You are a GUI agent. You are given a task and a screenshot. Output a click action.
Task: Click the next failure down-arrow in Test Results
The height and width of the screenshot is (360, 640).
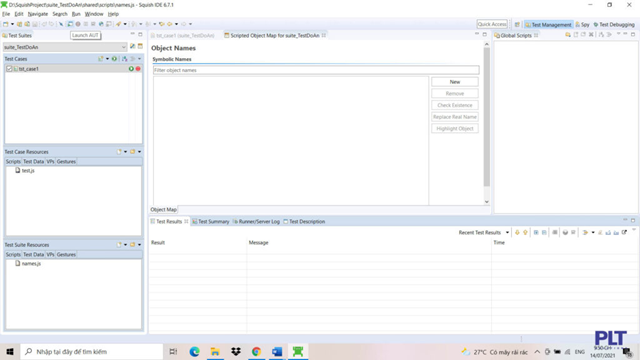[x=517, y=232]
